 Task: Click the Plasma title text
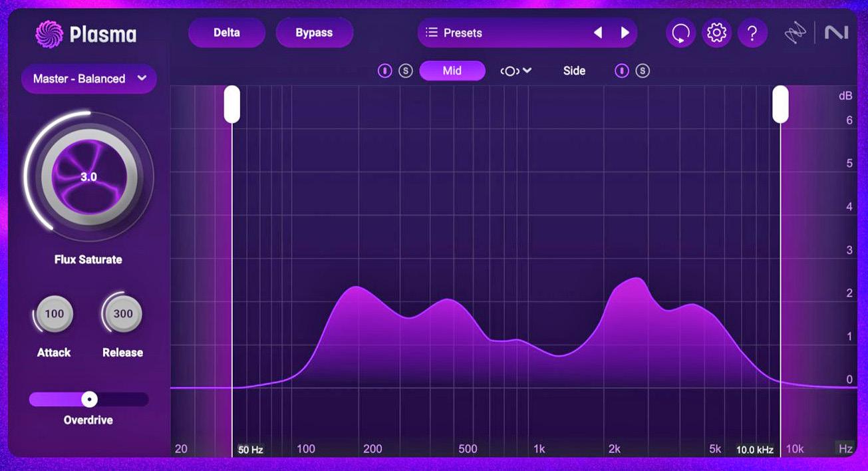coord(102,34)
